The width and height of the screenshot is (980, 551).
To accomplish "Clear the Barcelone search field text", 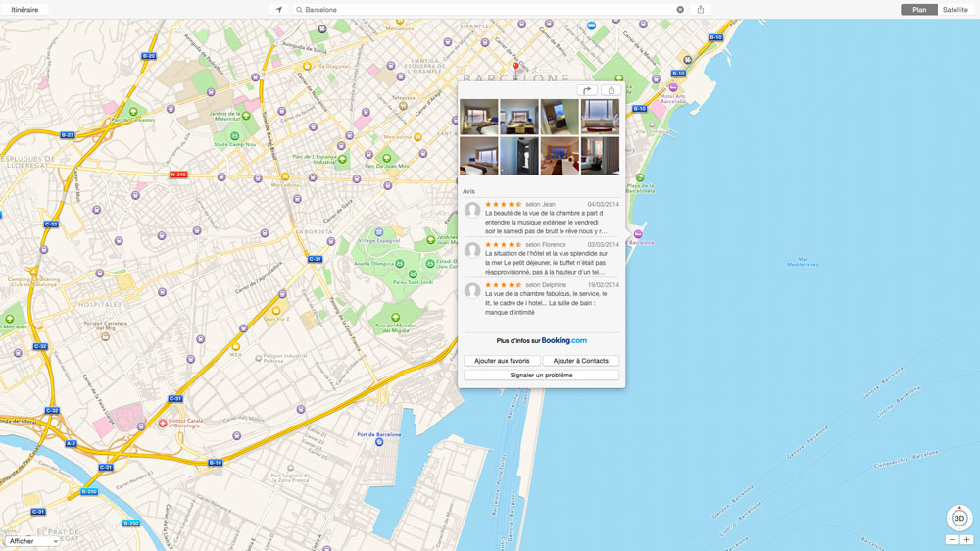I will 680,10.
